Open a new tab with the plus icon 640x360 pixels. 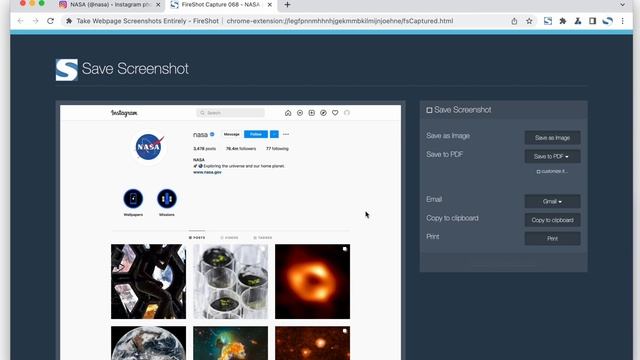click(x=287, y=4)
